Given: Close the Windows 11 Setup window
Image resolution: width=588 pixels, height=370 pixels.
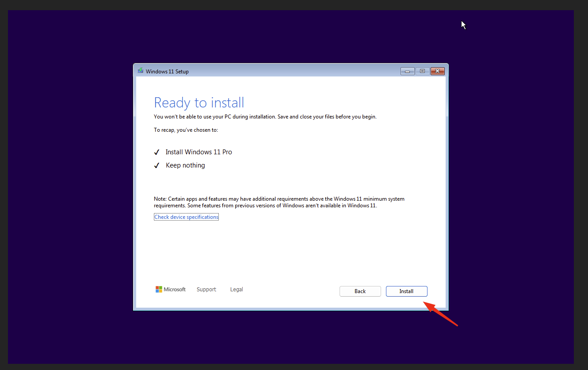Looking at the screenshot, I should pyautogui.click(x=437, y=71).
